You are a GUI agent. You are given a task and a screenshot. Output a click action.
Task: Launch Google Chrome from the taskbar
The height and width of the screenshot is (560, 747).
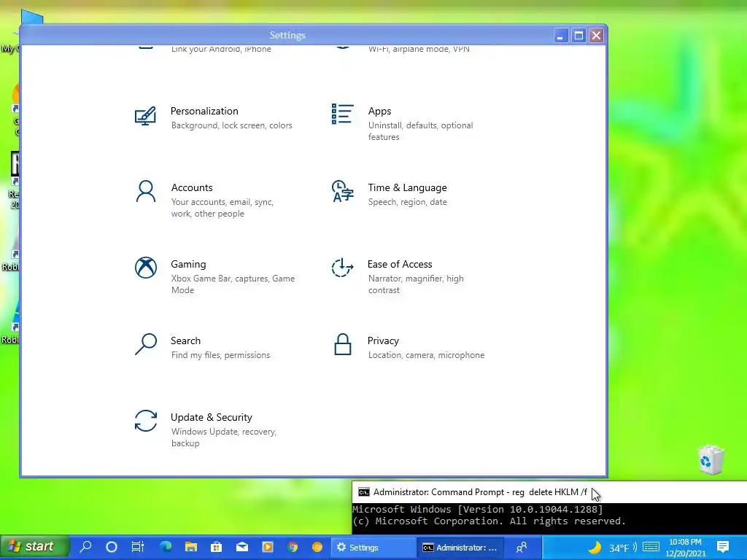point(293,547)
